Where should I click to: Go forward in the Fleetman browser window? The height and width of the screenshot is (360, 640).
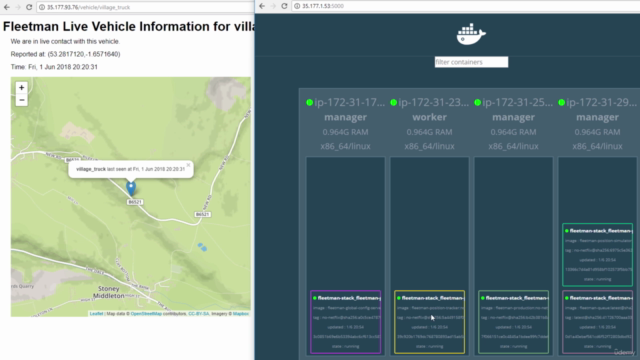point(18,7)
